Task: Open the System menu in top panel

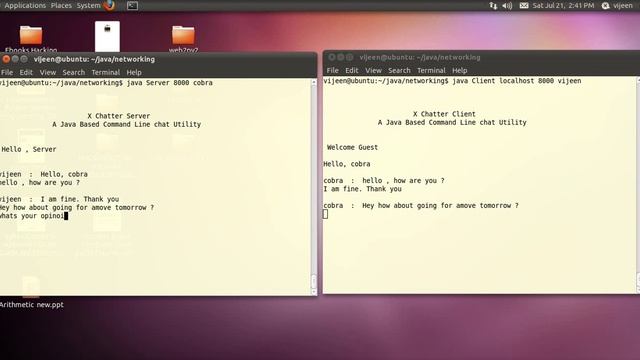Action: click(89, 5)
